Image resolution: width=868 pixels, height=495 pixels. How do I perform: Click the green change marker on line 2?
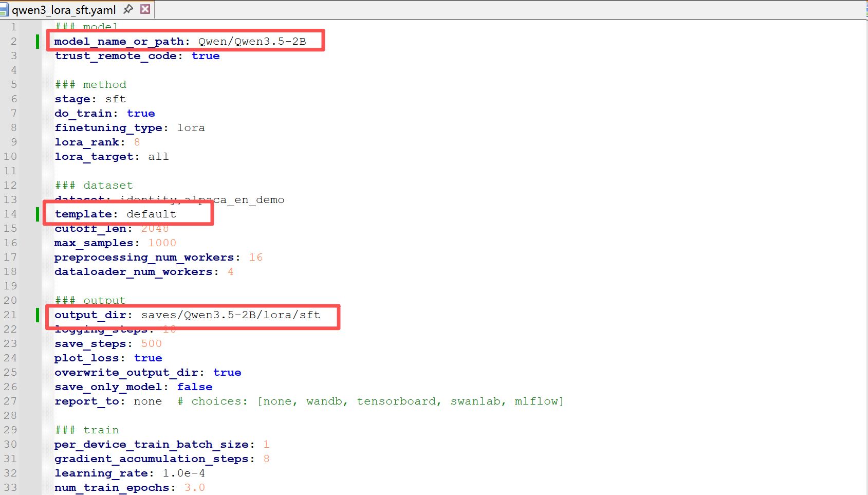click(38, 42)
